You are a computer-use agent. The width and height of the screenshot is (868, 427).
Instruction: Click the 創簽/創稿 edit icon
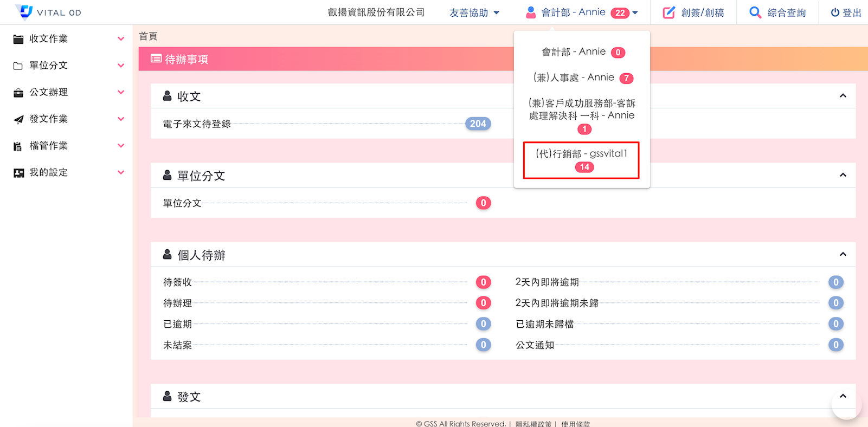(669, 12)
